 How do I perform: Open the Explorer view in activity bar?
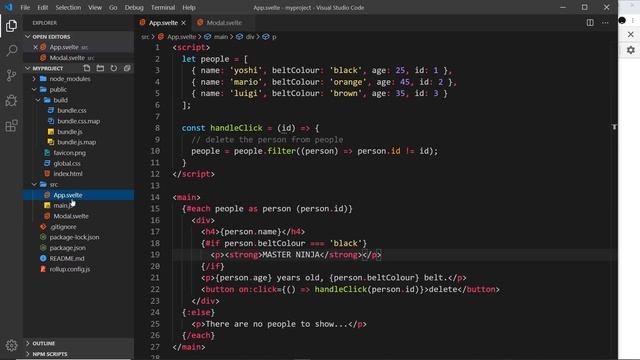11,26
